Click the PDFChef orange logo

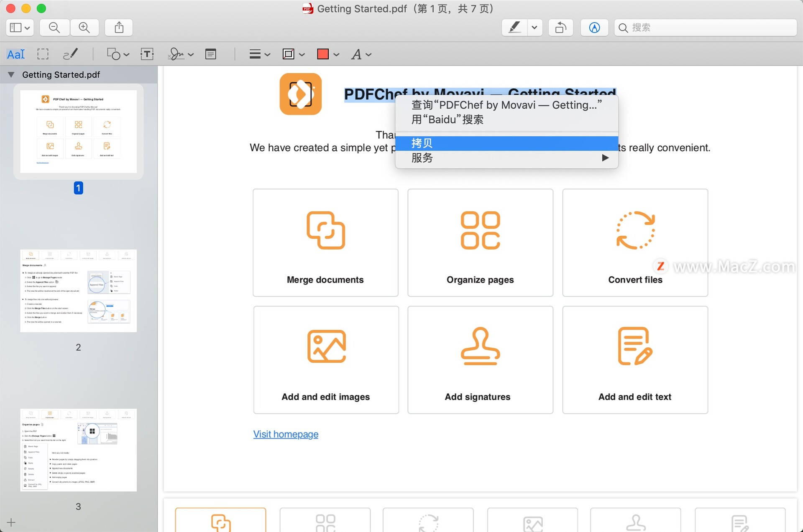pos(301,94)
